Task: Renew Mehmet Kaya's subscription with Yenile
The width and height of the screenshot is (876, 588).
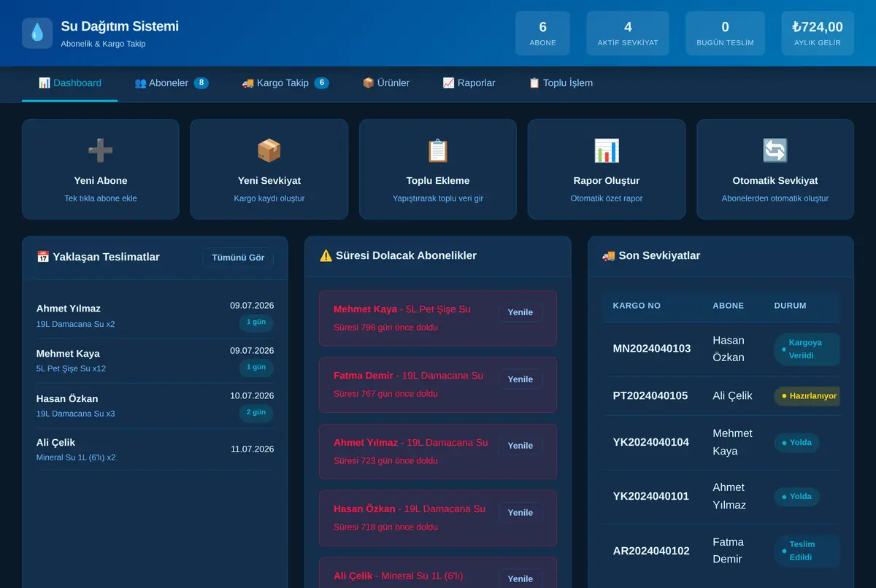Action: tap(520, 312)
